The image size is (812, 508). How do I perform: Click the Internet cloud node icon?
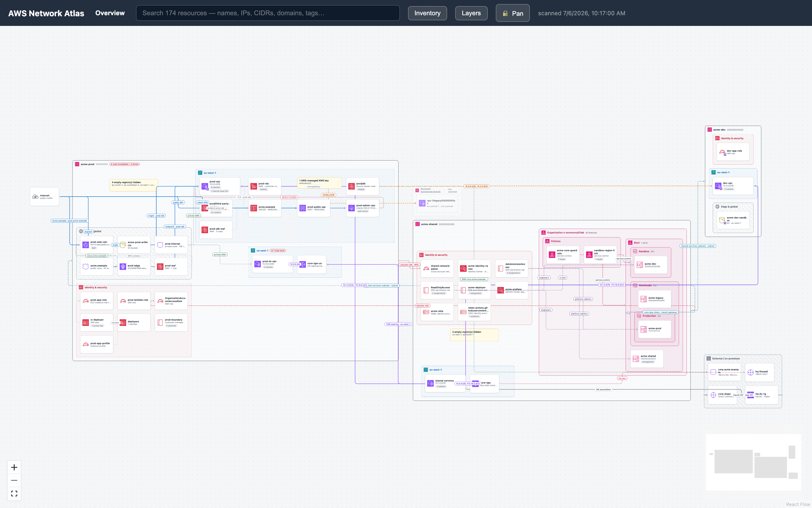pyautogui.click(x=35, y=197)
